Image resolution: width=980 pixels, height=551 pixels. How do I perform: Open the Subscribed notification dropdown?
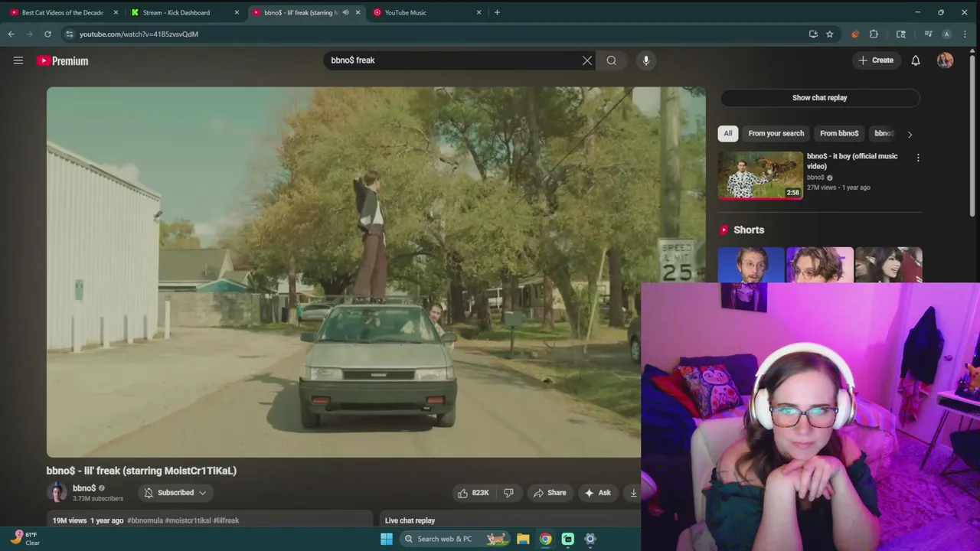175,493
